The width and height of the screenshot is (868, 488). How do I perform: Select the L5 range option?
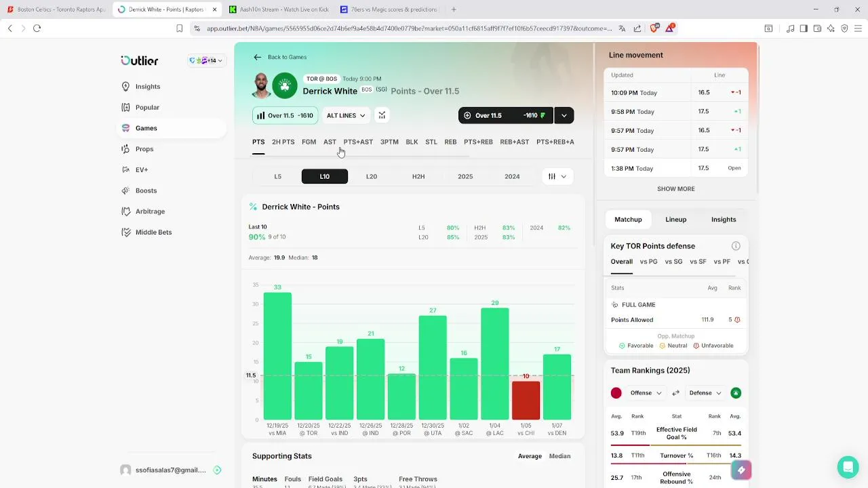pyautogui.click(x=277, y=176)
